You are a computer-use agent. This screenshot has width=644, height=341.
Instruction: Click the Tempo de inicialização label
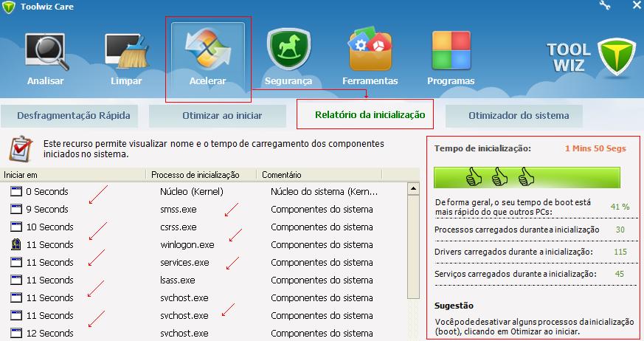(482, 148)
